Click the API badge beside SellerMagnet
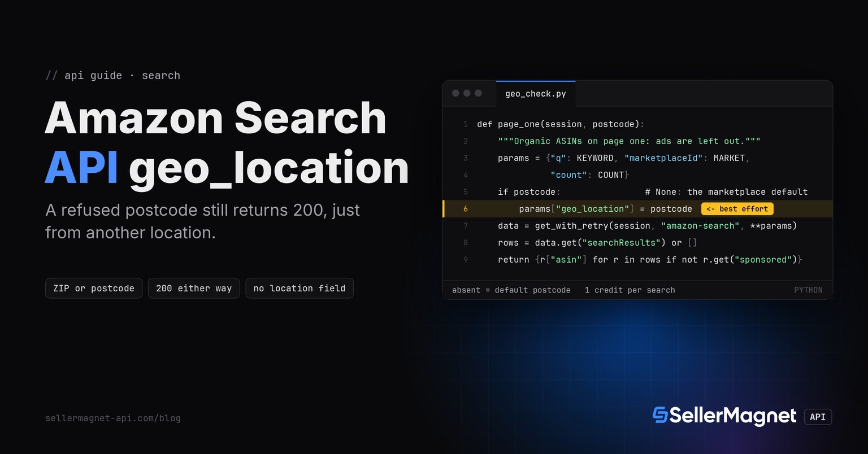868x454 pixels. [x=818, y=417]
